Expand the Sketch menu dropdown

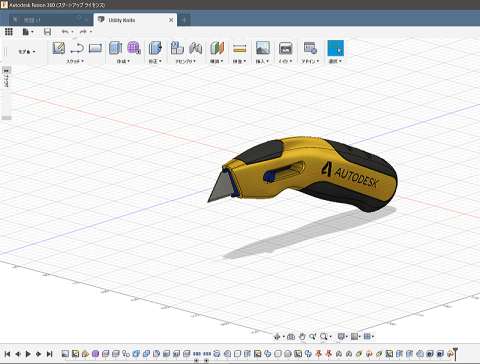point(75,61)
